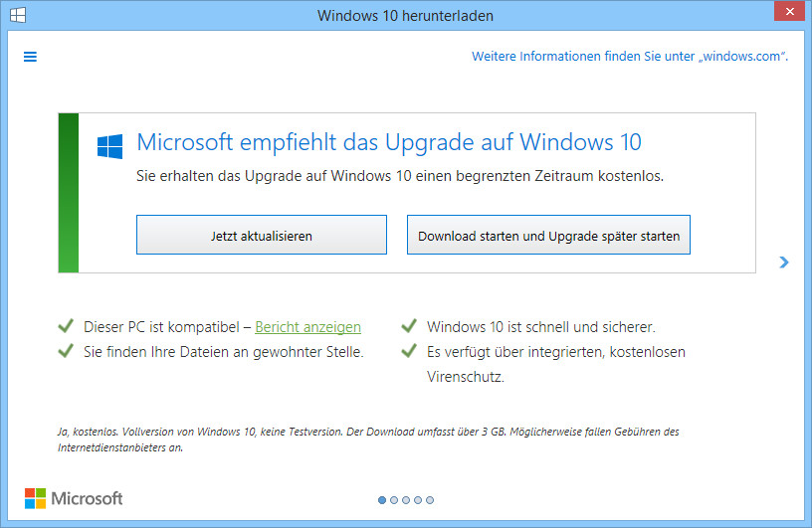Advance to next slide with right chevron
Screen dimensions: 812x528
(784, 263)
